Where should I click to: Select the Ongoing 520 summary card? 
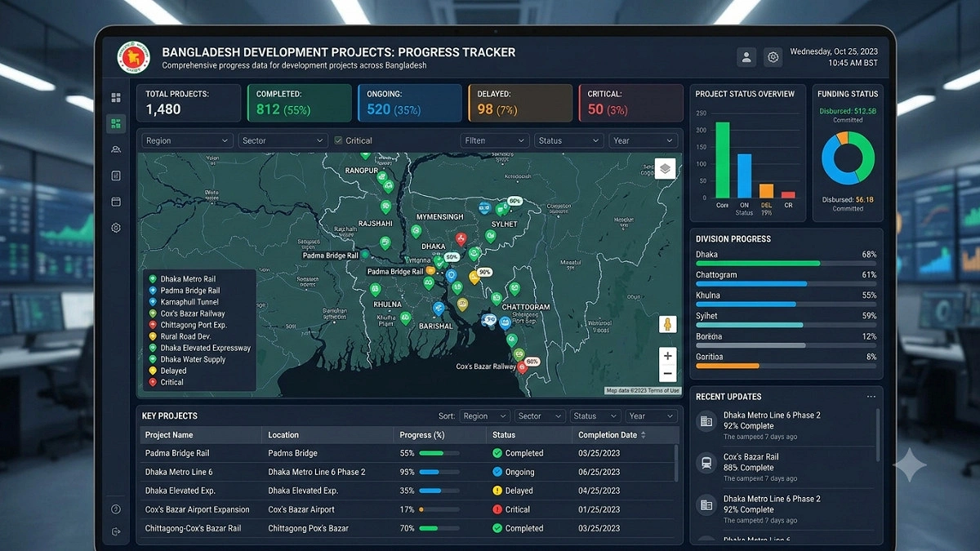point(410,103)
